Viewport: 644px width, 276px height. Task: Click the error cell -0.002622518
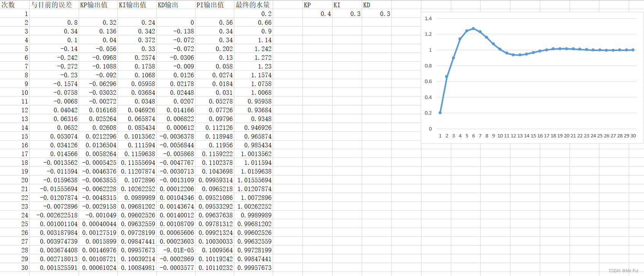pyautogui.click(x=54, y=215)
